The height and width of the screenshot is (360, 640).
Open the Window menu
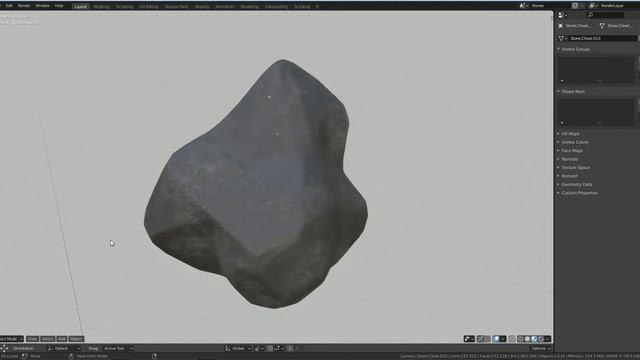click(42, 6)
